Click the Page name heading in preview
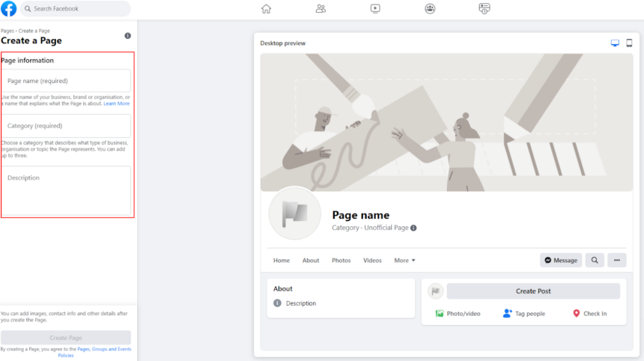The image size is (644, 361). pyautogui.click(x=361, y=215)
